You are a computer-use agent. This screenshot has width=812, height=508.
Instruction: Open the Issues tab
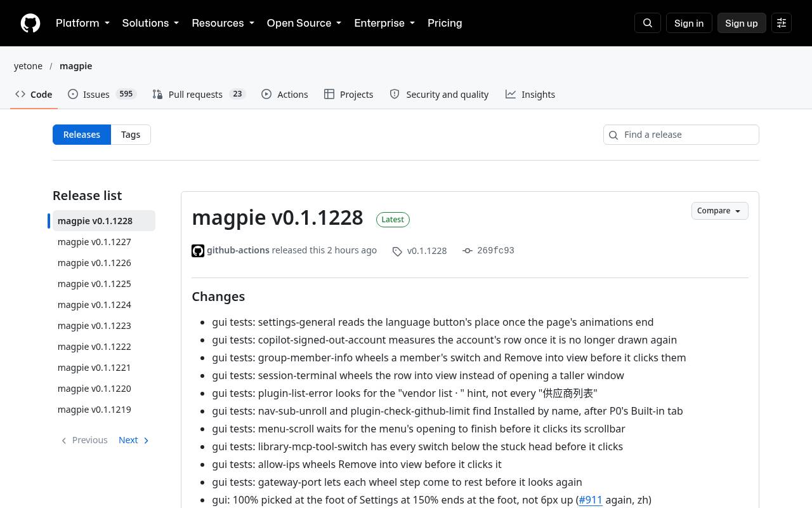(101, 95)
